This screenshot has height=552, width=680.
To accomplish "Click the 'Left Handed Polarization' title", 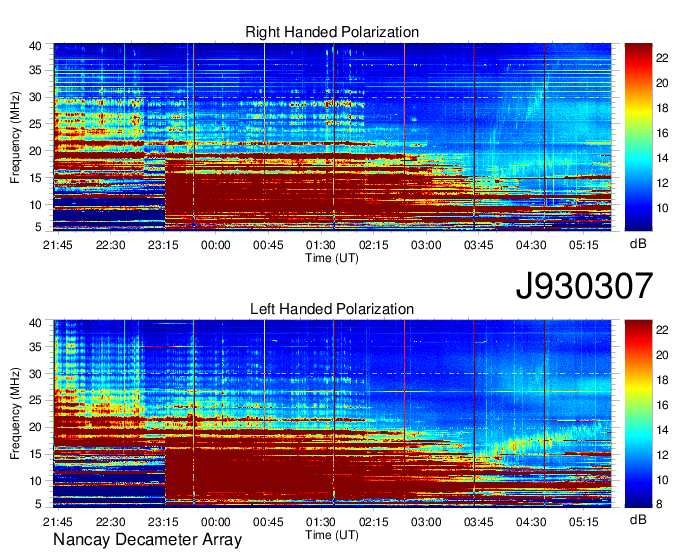I will 332,309.
